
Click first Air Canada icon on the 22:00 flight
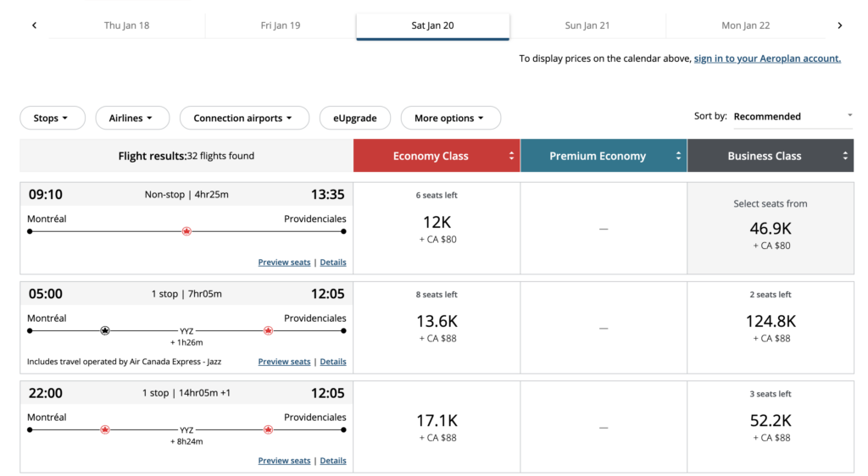[x=105, y=429]
